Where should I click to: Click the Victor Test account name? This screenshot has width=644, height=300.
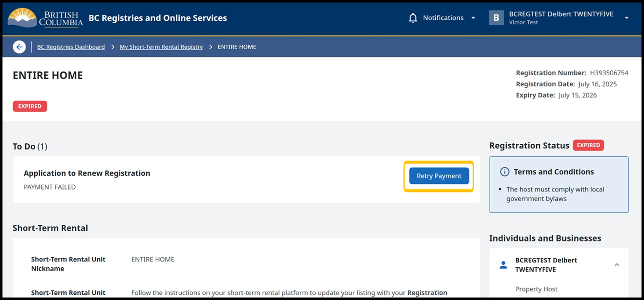click(x=523, y=22)
